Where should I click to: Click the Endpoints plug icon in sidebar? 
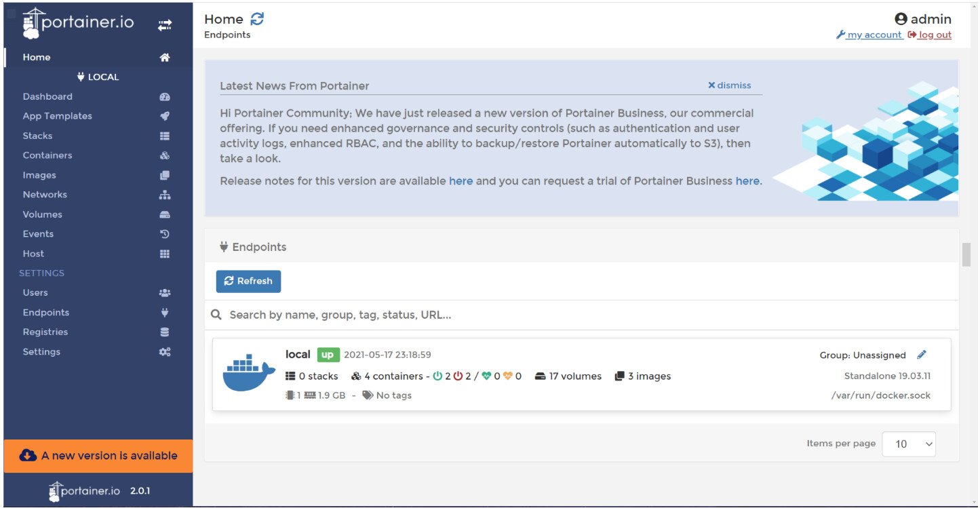point(165,313)
